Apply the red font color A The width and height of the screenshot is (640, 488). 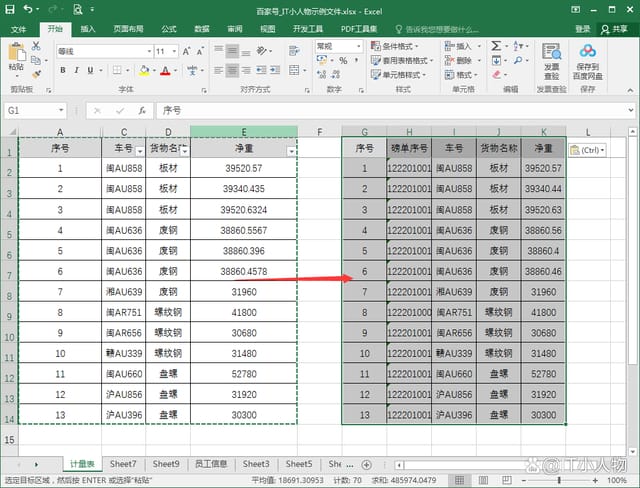(165, 70)
